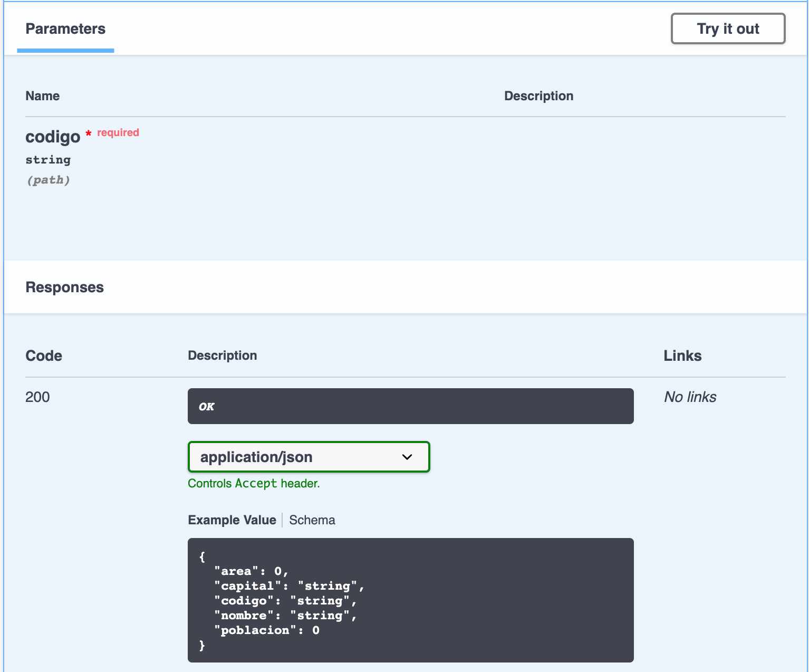
Task: Switch to the Schema tab
Action: coord(312,520)
